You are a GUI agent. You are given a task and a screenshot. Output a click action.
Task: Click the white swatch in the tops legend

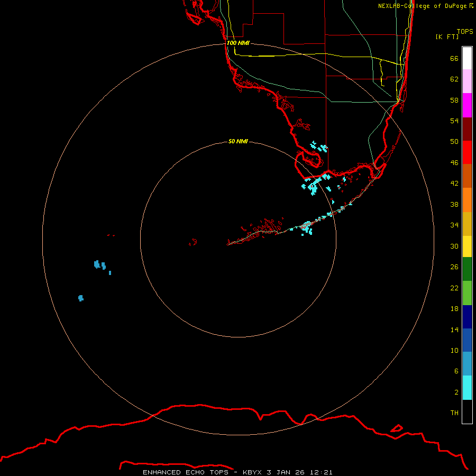click(x=467, y=58)
